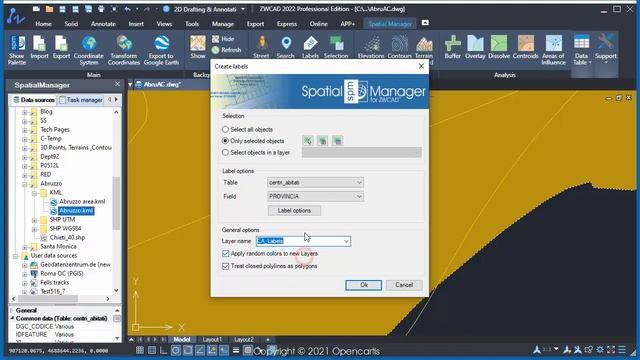Screen dimensions: 640x360
Task: Choose Only selected objects radio button
Action: [225, 141]
